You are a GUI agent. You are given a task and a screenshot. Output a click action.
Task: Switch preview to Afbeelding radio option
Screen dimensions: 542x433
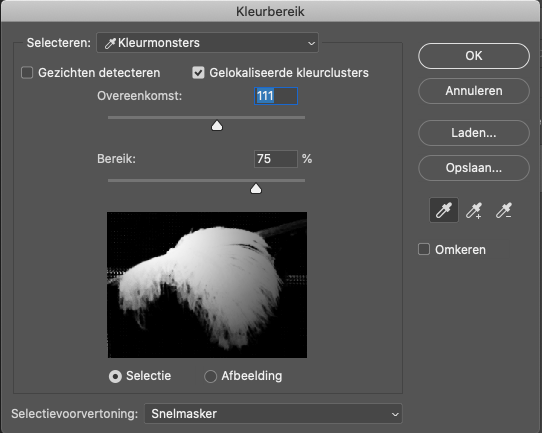[x=211, y=376]
